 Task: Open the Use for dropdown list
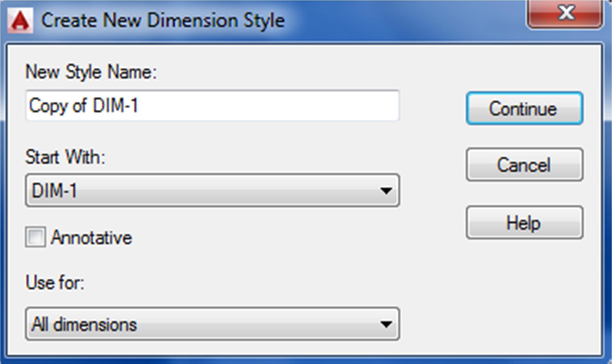[x=212, y=324]
